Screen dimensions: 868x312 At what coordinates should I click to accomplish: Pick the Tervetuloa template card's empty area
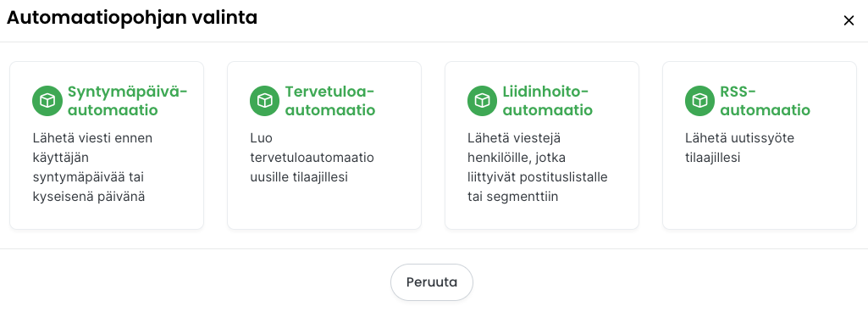pyautogui.click(x=324, y=208)
